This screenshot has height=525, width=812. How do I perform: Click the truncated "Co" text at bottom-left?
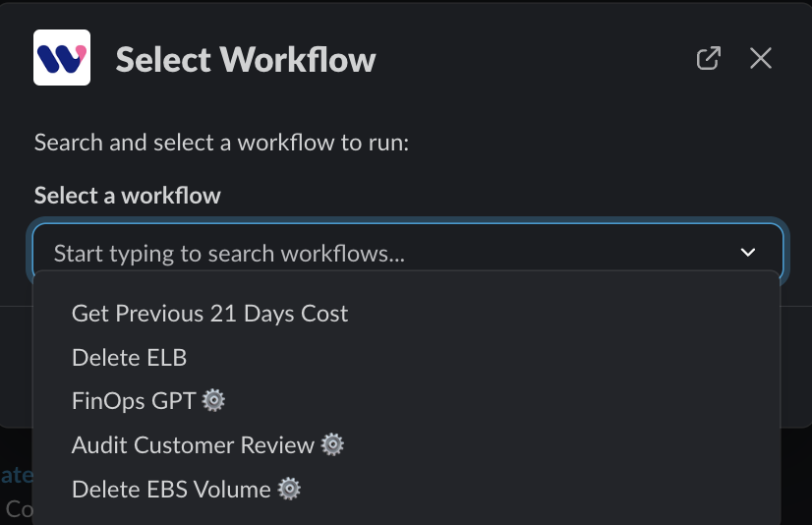pos(18,508)
